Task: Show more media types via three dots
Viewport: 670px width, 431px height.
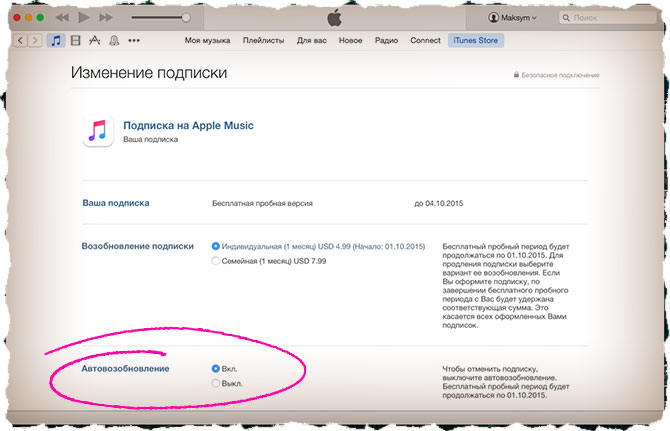Action: click(134, 41)
